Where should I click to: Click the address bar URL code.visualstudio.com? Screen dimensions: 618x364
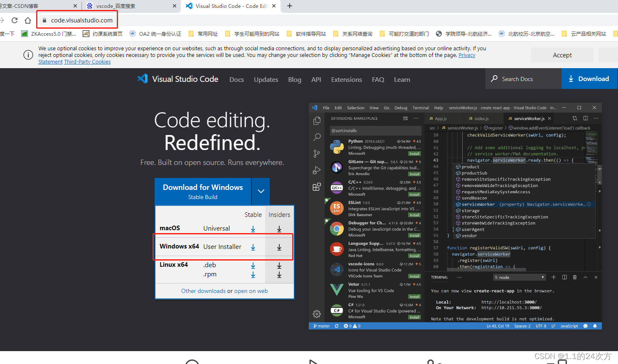(x=82, y=20)
